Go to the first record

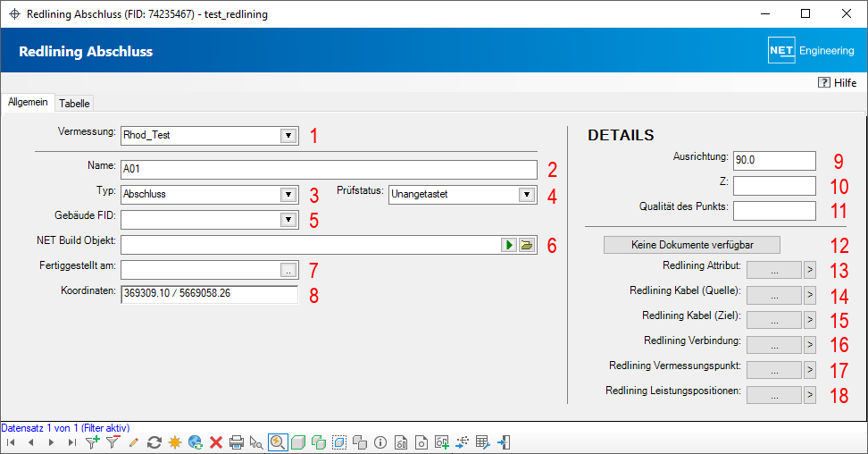coord(11,442)
